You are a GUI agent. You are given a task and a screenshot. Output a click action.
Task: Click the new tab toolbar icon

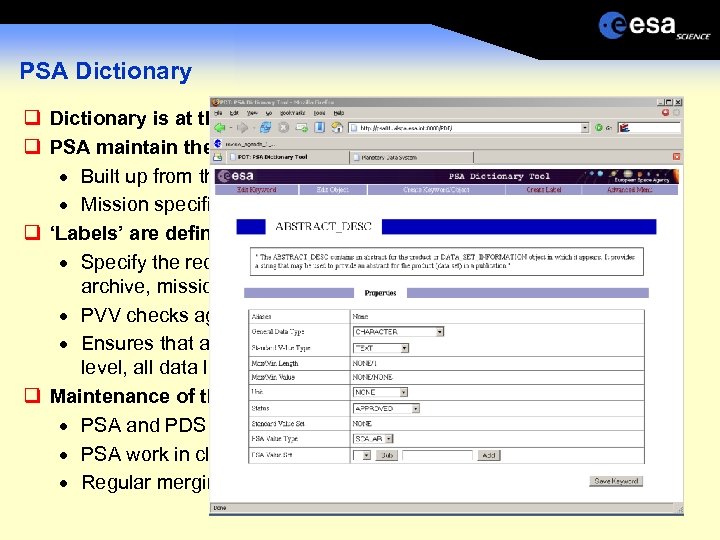tap(302, 128)
